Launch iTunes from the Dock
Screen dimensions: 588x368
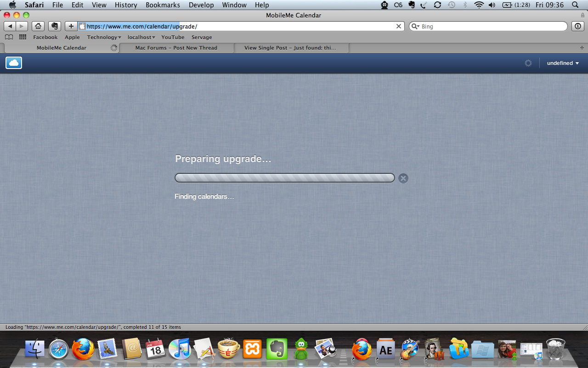[x=180, y=349]
